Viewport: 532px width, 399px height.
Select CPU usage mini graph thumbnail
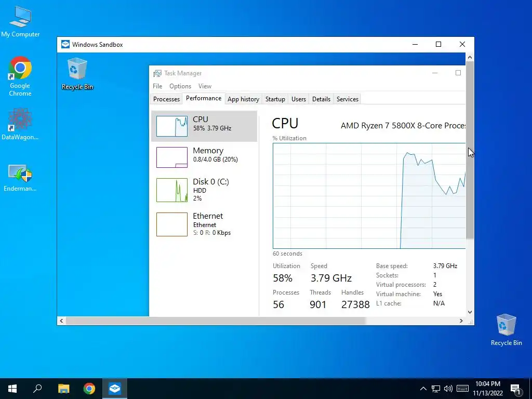(172, 126)
